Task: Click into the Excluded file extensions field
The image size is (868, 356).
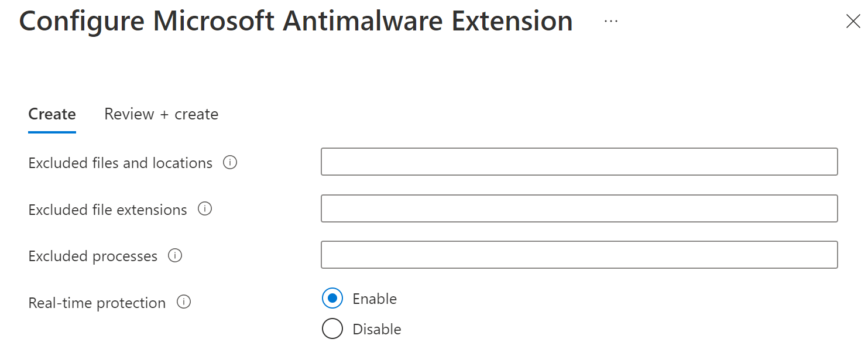Action: click(x=579, y=208)
